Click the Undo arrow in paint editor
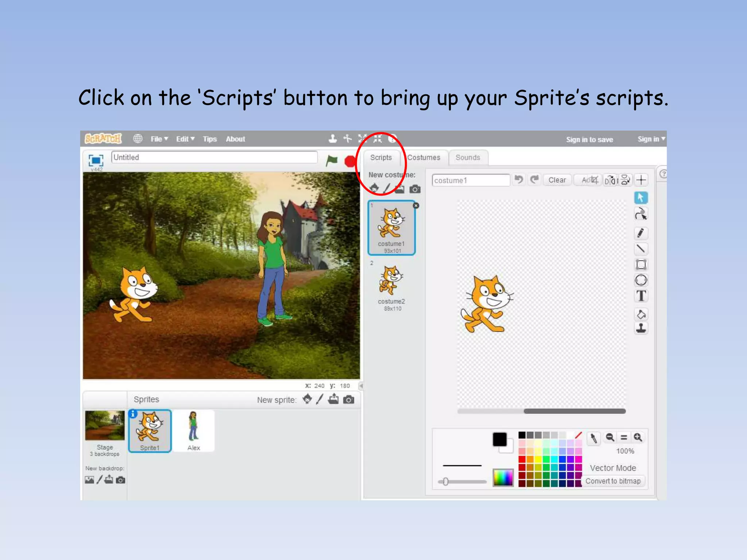Image resolution: width=747 pixels, height=560 pixels. (x=519, y=180)
